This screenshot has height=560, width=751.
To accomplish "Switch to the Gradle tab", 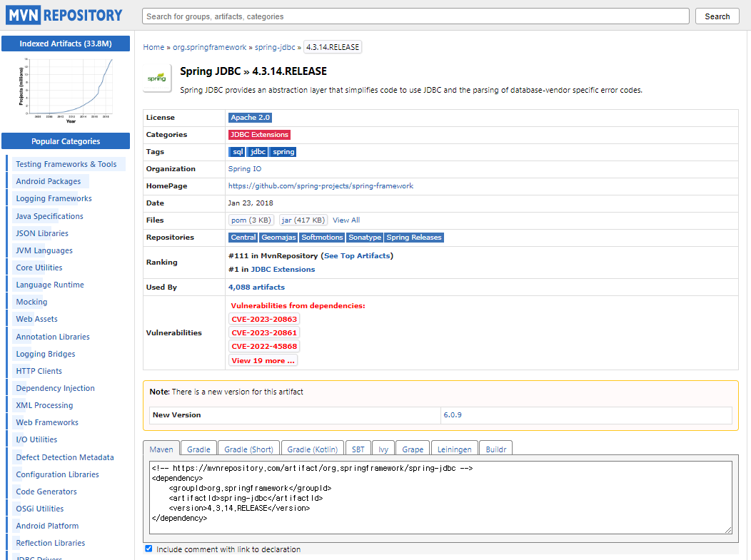I will (x=198, y=449).
